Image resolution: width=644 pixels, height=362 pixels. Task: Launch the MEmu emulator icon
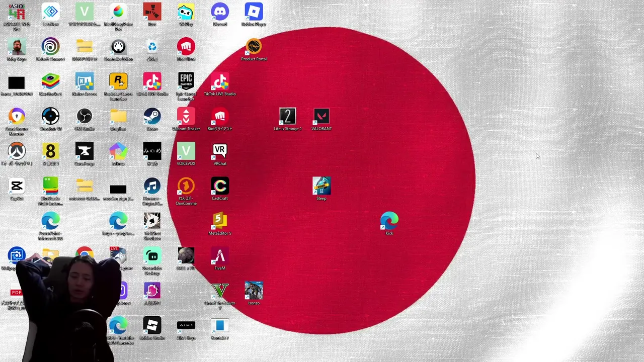point(118,151)
